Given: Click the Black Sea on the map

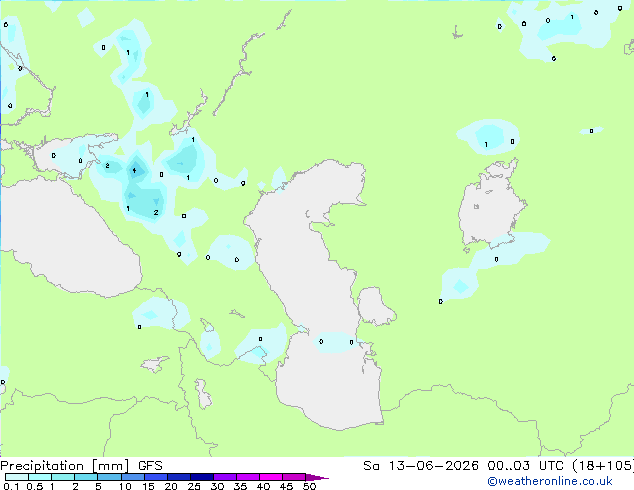Looking at the screenshot, I should click(69, 239).
